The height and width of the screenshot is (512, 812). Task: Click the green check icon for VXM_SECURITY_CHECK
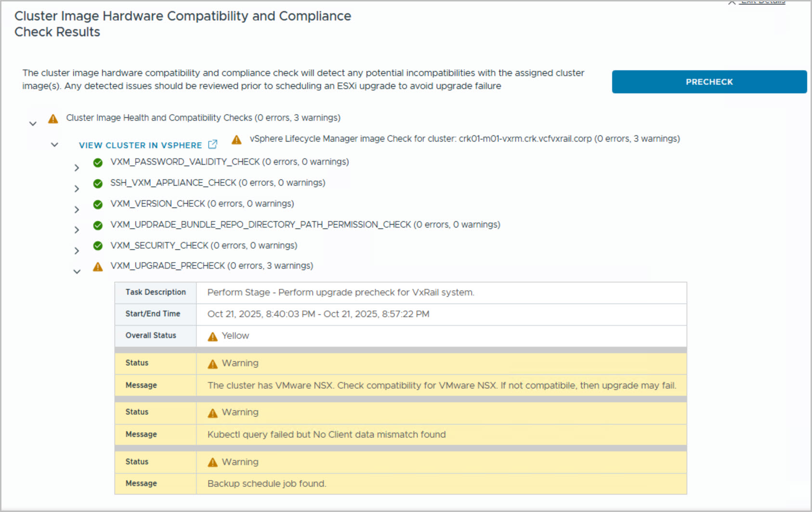pyautogui.click(x=98, y=246)
